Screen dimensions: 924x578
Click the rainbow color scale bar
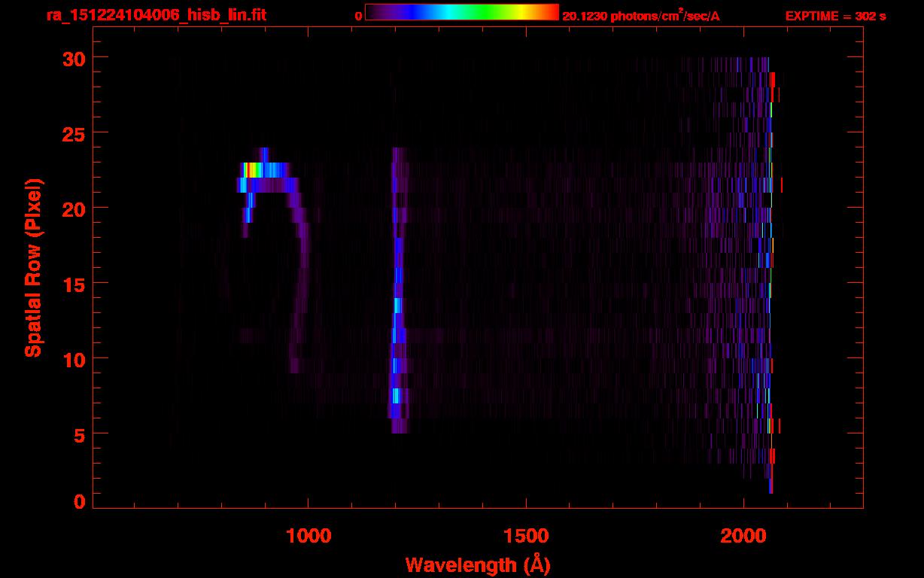click(x=462, y=13)
